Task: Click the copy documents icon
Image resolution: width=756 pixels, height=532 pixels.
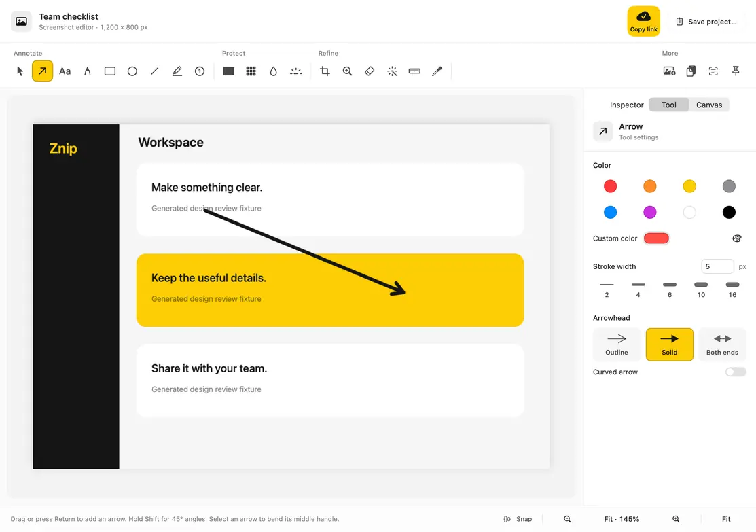Action: [x=691, y=71]
